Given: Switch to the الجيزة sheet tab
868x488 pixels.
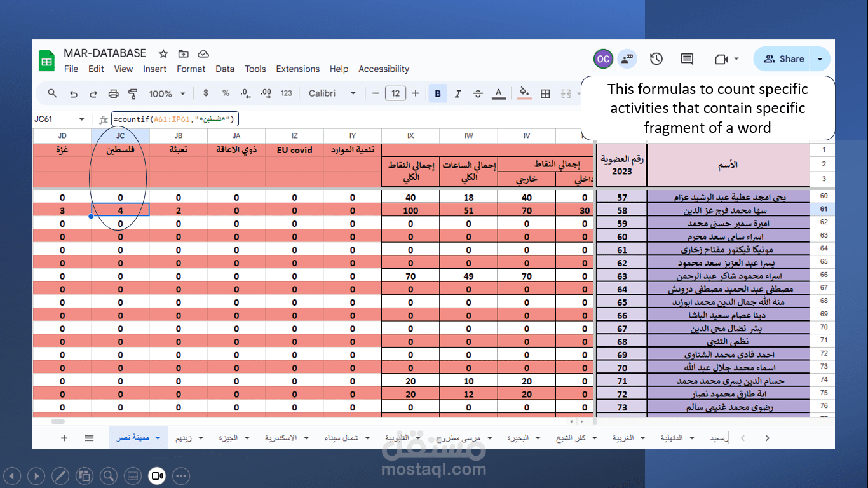Looking at the screenshot, I should (x=229, y=438).
